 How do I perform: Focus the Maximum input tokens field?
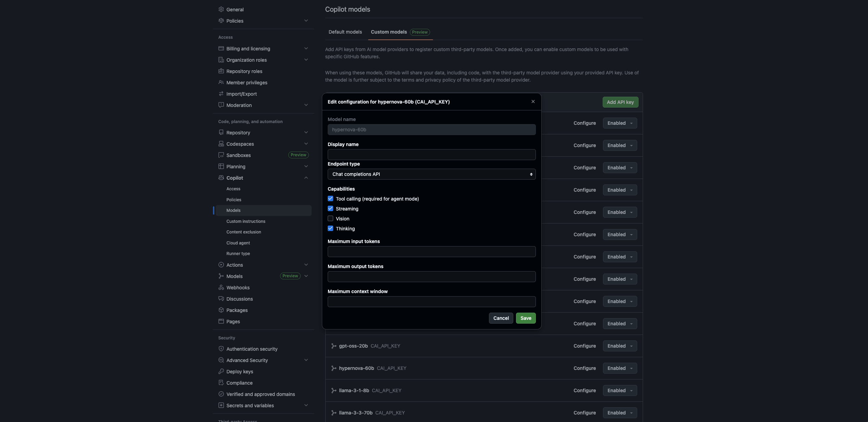click(431, 252)
